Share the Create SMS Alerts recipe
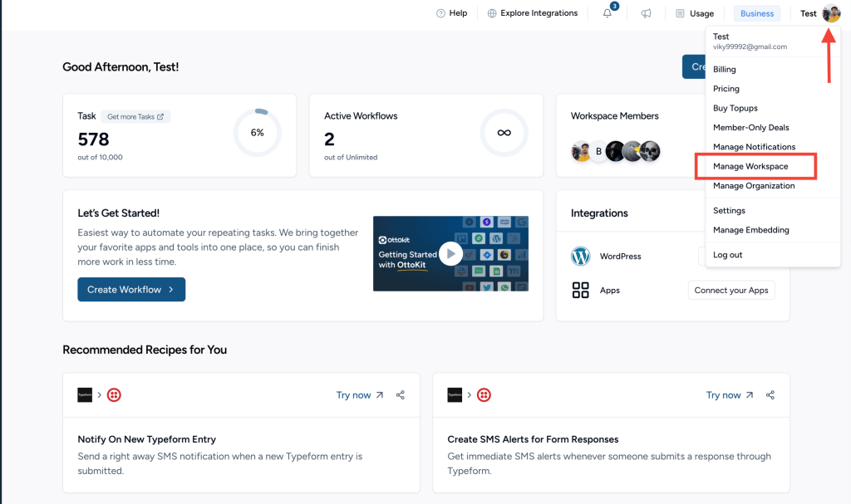The width and height of the screenshot is (851, 504). tap(770, 395)
